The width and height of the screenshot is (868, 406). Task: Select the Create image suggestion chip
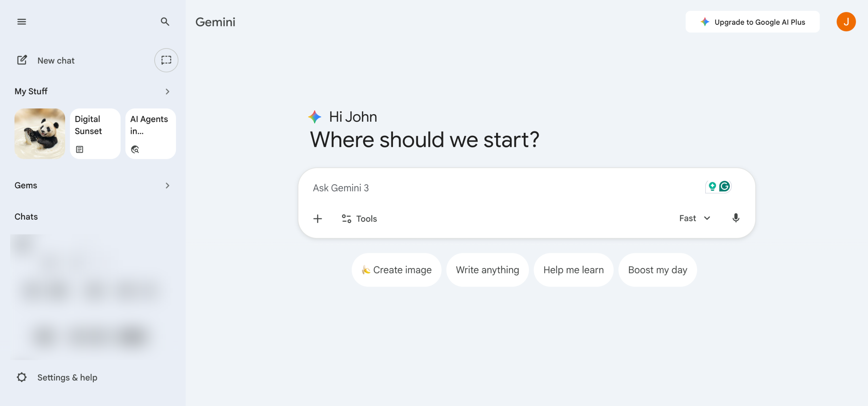[396, 270]
